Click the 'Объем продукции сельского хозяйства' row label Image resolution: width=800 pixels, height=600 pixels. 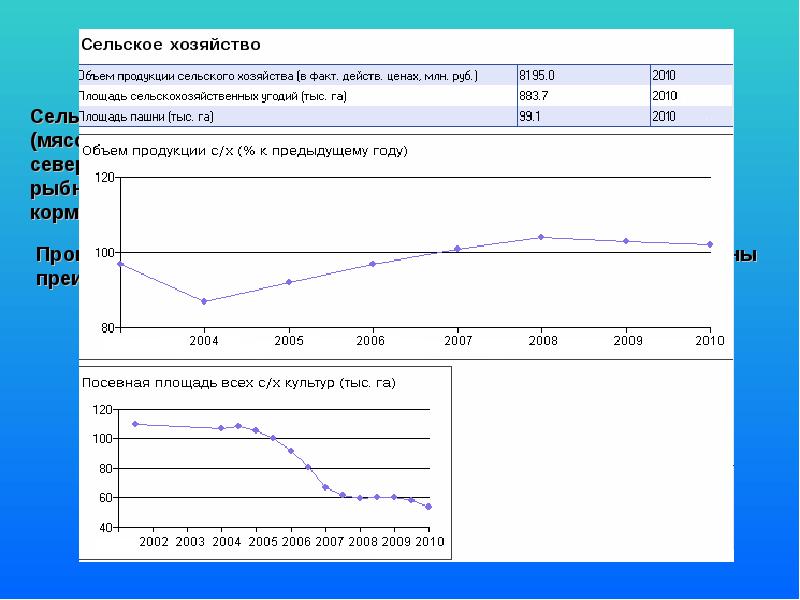pyautogui.click(x=279, y=75)
